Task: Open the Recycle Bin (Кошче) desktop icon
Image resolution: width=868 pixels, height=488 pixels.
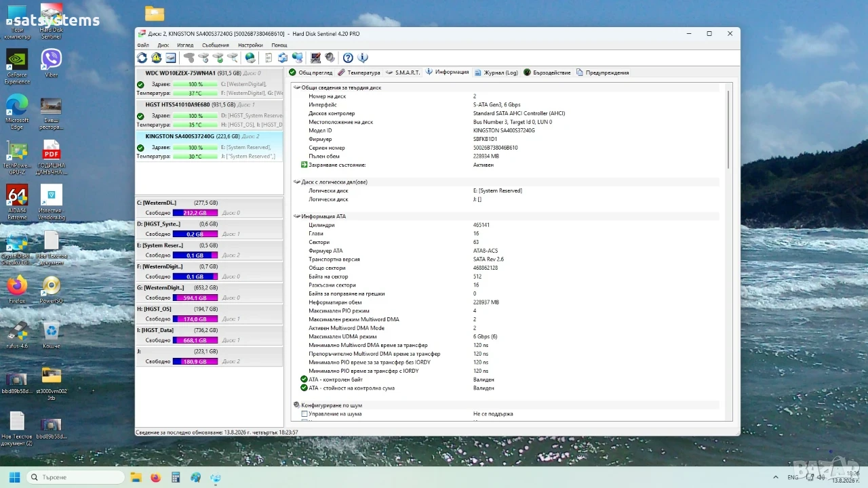Action: point(52,335)
